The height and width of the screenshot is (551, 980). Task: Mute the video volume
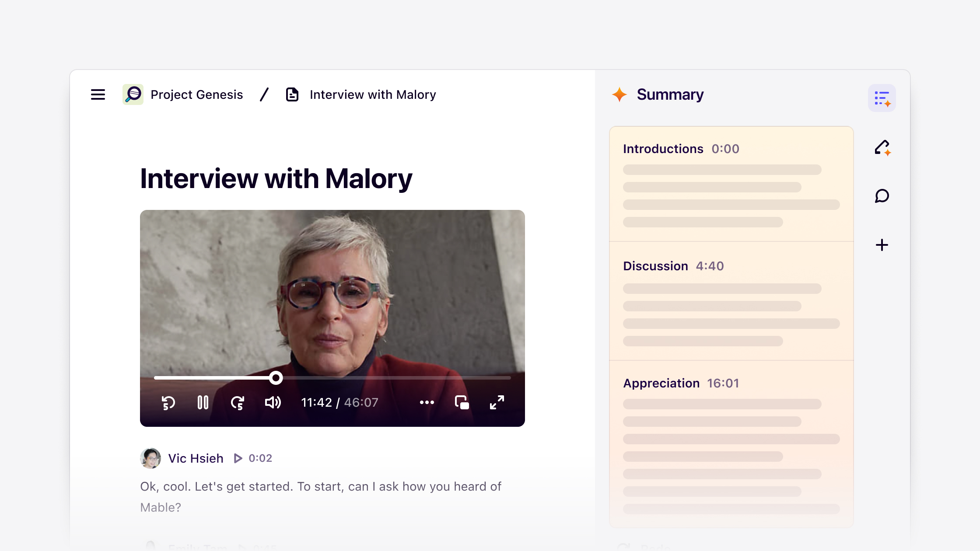point(273,402)
